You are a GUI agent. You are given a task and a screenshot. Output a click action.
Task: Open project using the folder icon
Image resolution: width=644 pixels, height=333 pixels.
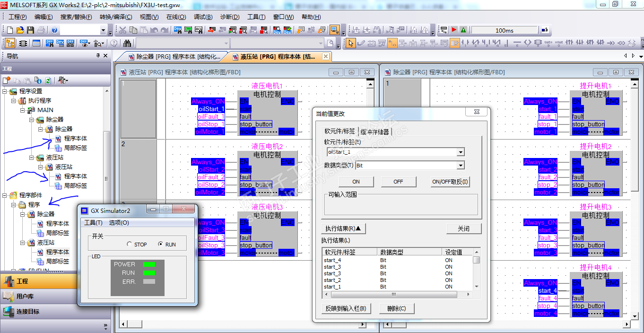point(20,30)
